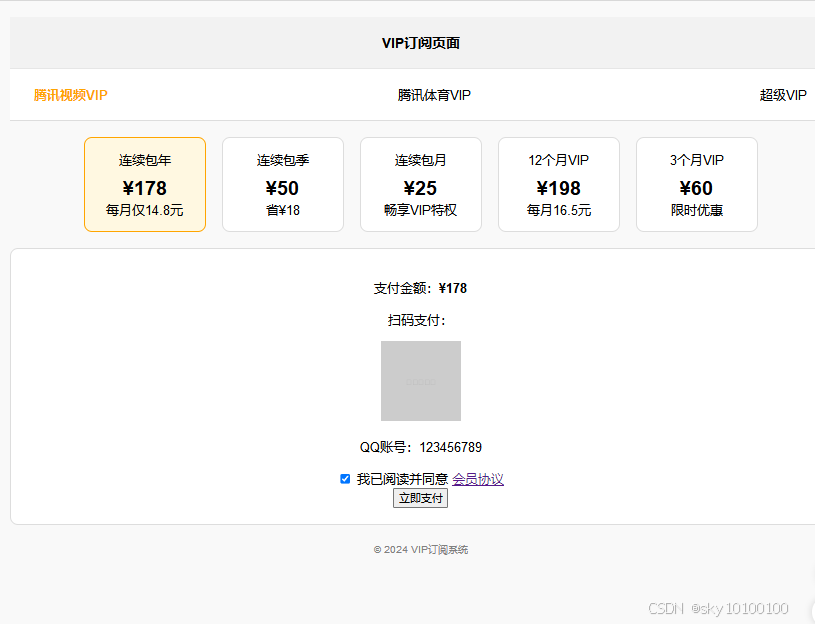This screenshot has height=624, width=815.
Task: Click the QQ账号：123456789 text
Action: click(420, 447)
